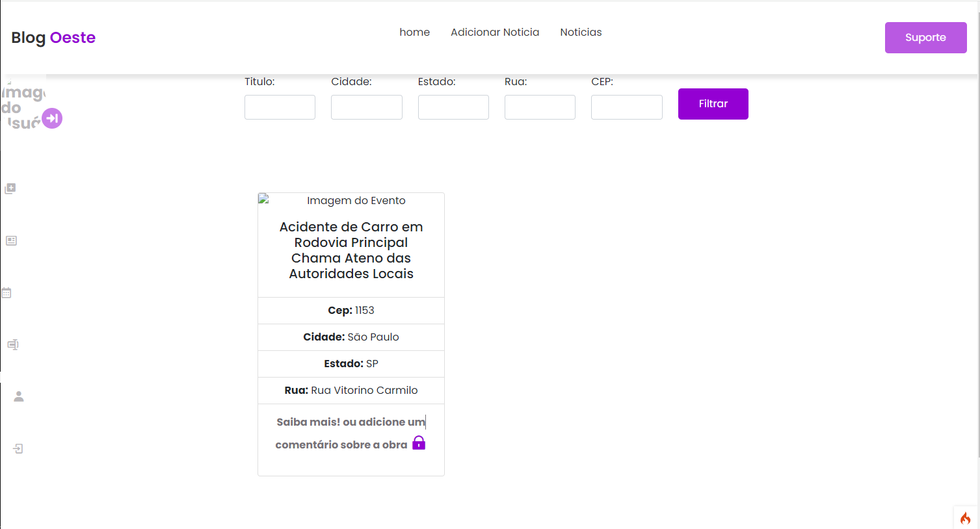Screen dimensions: 980x529
Task: Open Adicionar Noticia in navigation
Action: pos(495,32)
